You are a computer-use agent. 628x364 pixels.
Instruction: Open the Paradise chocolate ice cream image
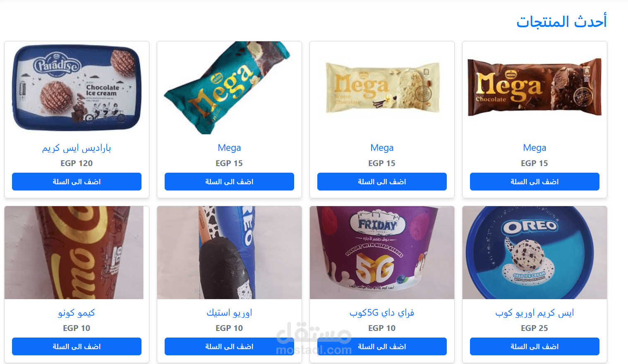[x=77, y=88]
